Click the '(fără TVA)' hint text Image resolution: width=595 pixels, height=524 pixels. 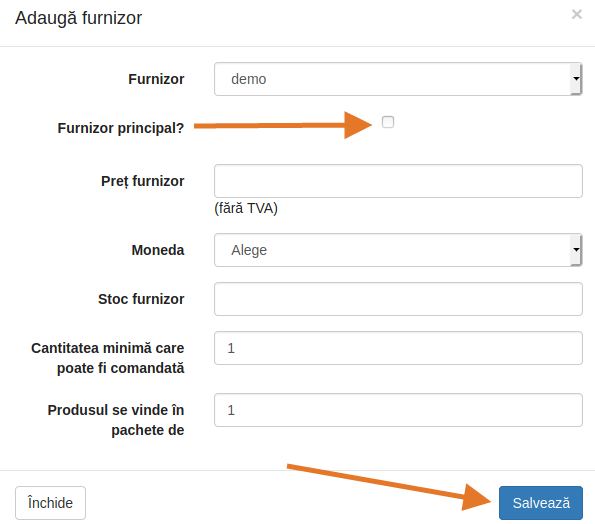tap(246, 208)
